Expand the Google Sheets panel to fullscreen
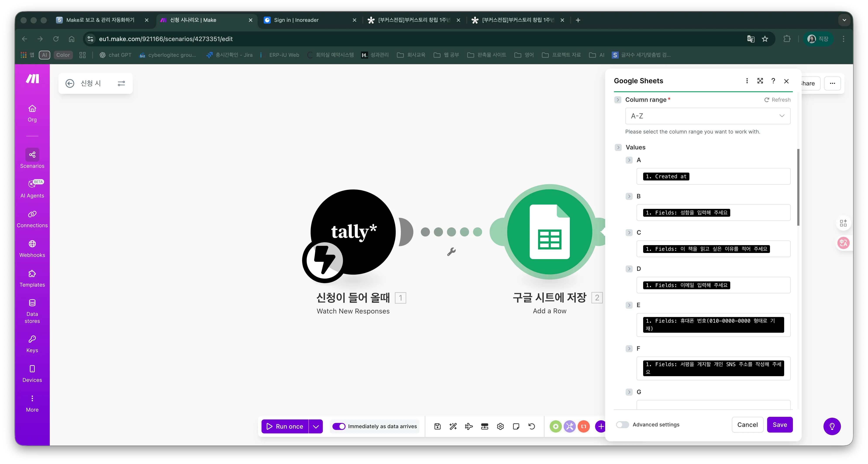This screenshot has width=868, height=464. pyautogui.click(x=760, y=81)
